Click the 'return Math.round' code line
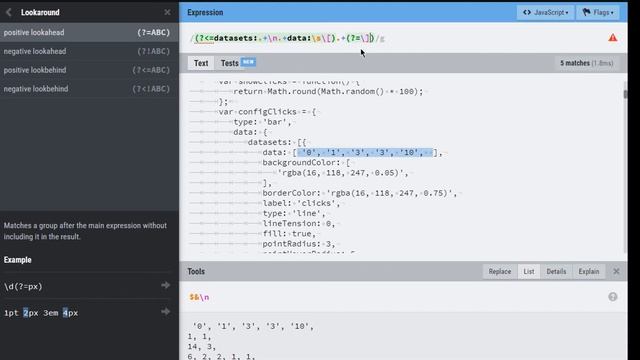Screen dimensions: 640x360 pyautogui.click(x=328, y=91)
